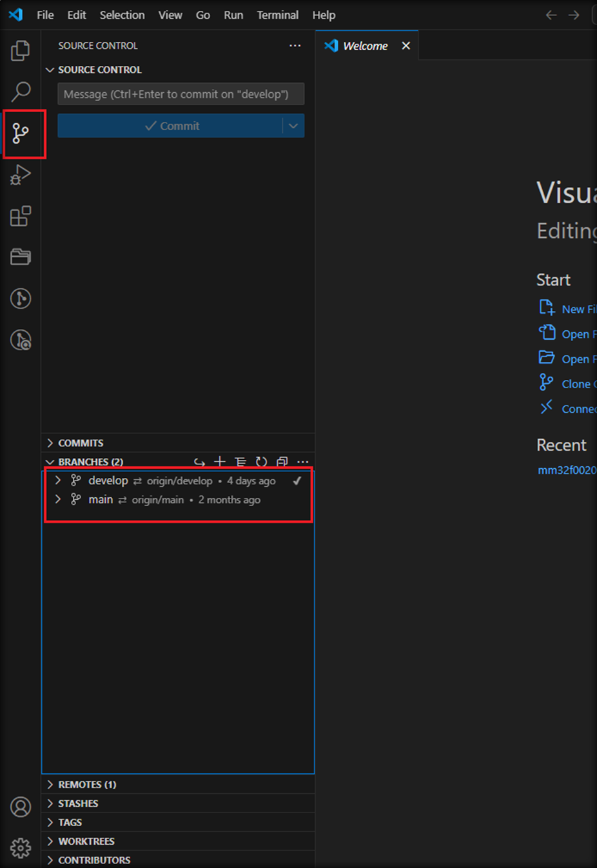Open the Source Control view icon

(21, 133)
